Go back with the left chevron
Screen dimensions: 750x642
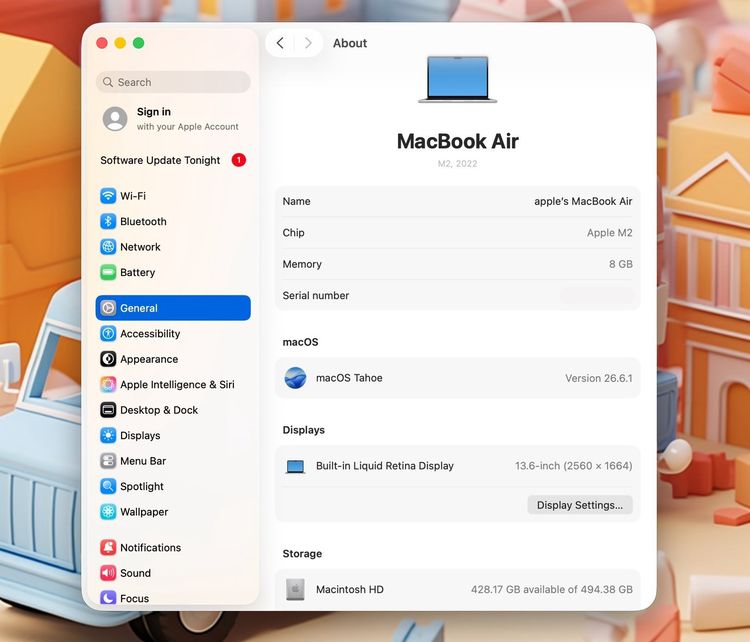coord(280,43)
